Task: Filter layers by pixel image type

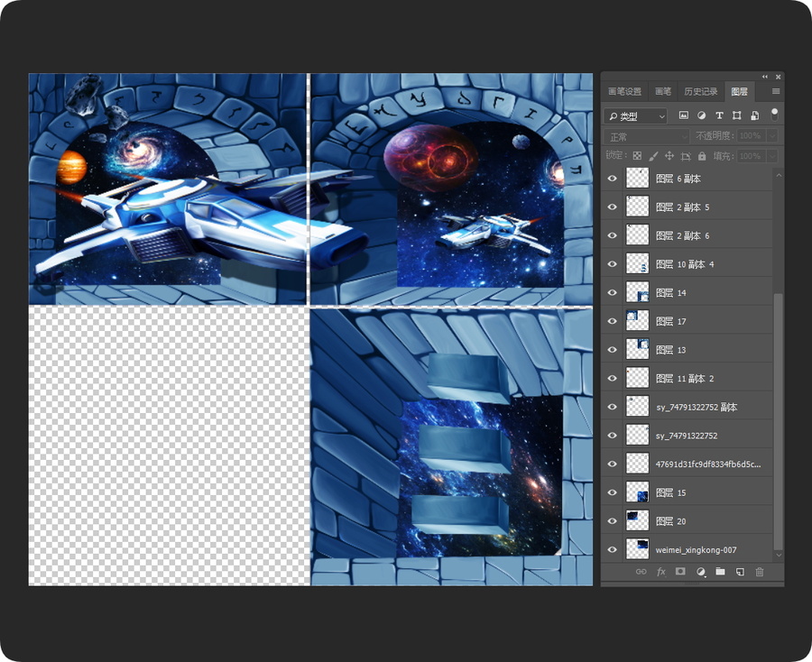Action: (x=684, y=115)
